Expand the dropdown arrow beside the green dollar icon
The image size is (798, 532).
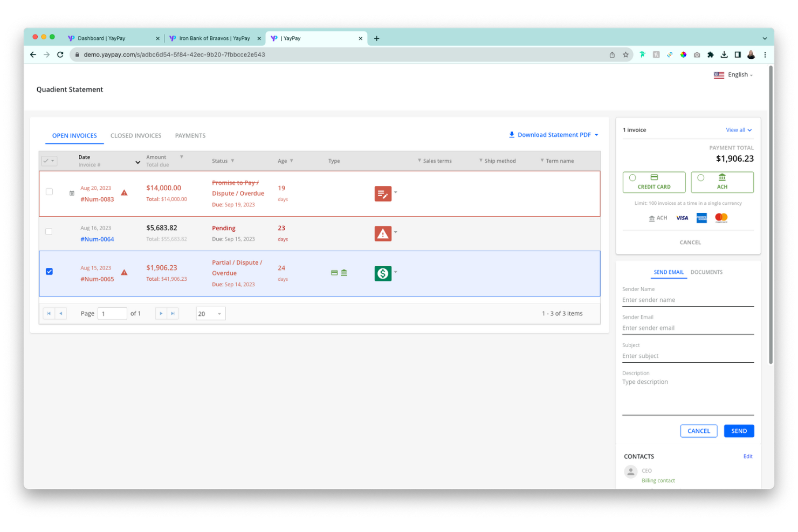396,273
